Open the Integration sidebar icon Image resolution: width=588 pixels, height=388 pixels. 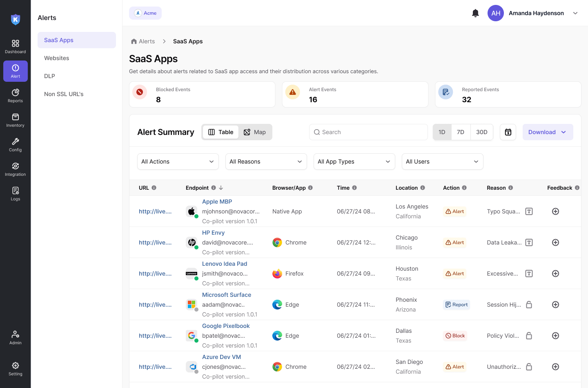[16, 169]
